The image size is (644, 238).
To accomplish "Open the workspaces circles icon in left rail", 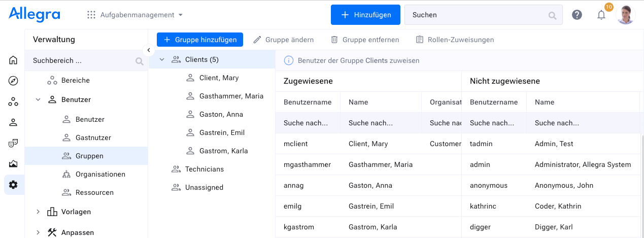I will 13,102.
